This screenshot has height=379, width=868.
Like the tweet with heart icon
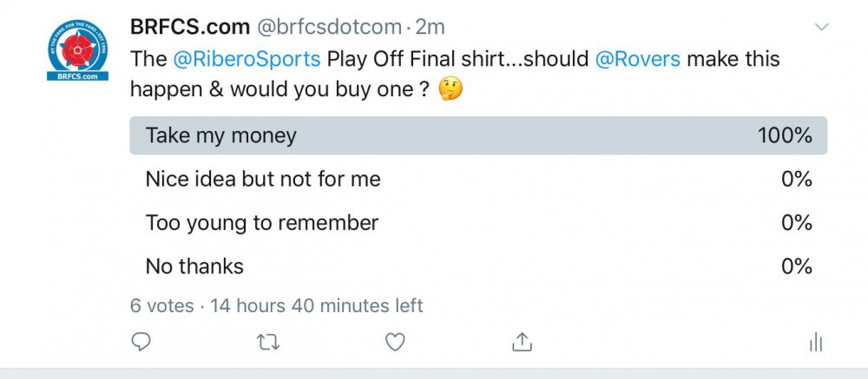click(x=395, y=343)
